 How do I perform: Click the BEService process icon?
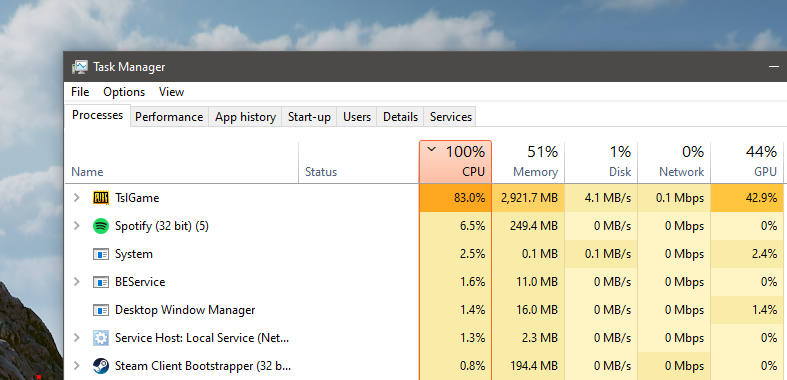click(x=101, y=282)
